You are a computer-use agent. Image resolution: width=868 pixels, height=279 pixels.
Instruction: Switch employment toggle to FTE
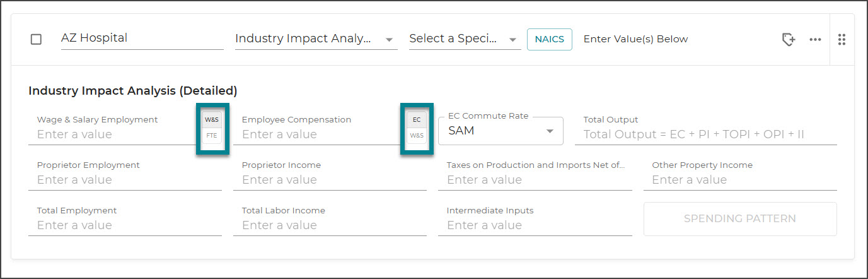tap(211, 136)
